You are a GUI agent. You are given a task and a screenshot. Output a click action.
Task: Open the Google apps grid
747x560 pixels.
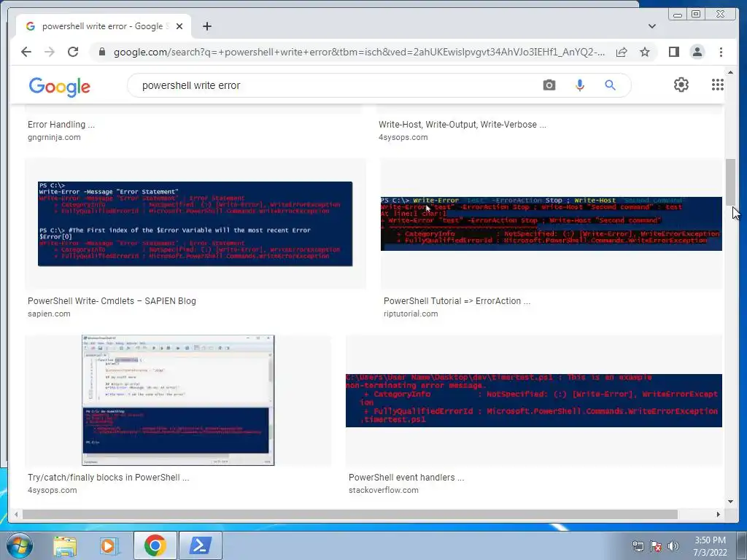pos(718,85)
